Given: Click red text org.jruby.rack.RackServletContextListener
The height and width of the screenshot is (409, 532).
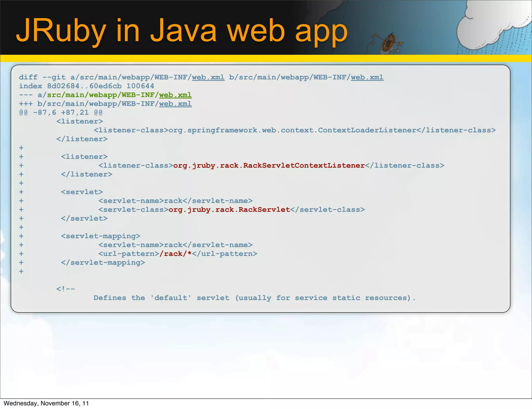Looking at the screenshot, I should 269,166.
